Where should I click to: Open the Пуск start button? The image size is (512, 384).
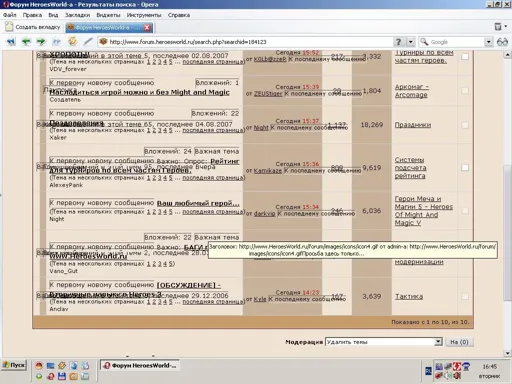click(x=14, y=365)
